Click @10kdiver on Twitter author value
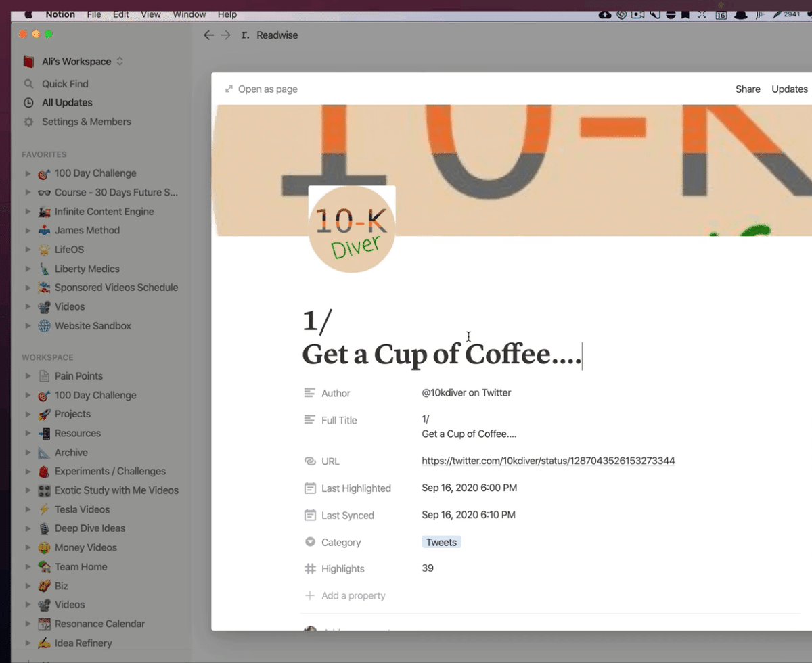This screenshot has width=812, height=663. click(x=466, y=392)
